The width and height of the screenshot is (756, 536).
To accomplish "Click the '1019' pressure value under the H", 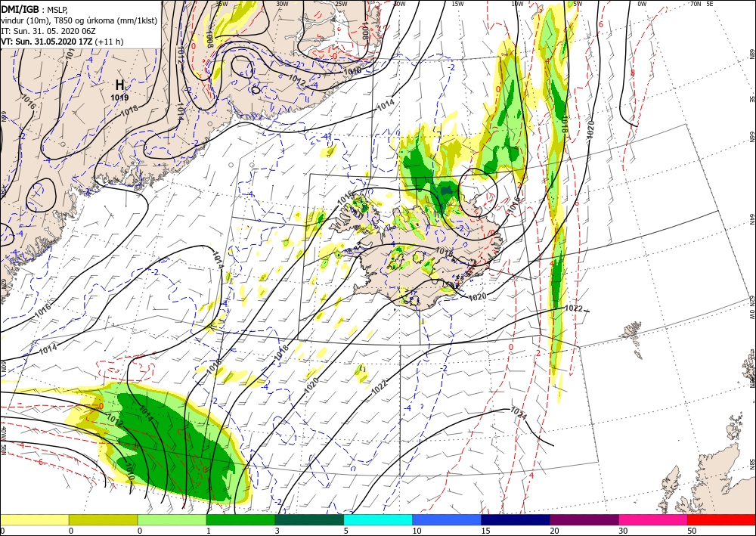I will (119, 98).
